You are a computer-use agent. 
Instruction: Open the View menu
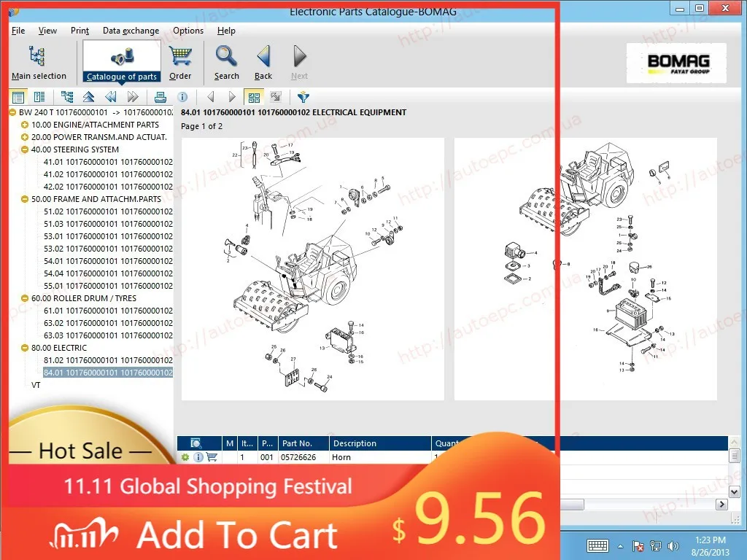(x=47, y=31)
